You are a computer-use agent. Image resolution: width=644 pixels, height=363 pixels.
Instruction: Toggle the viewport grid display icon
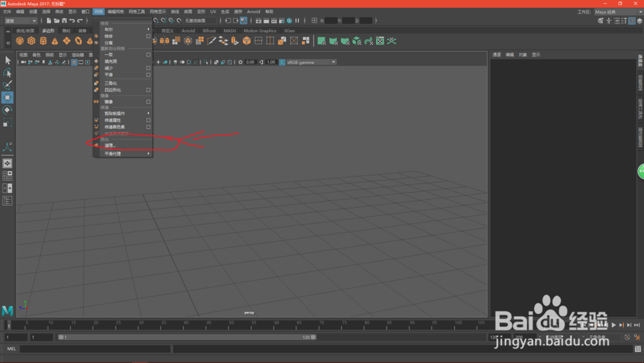coord(74,63)
